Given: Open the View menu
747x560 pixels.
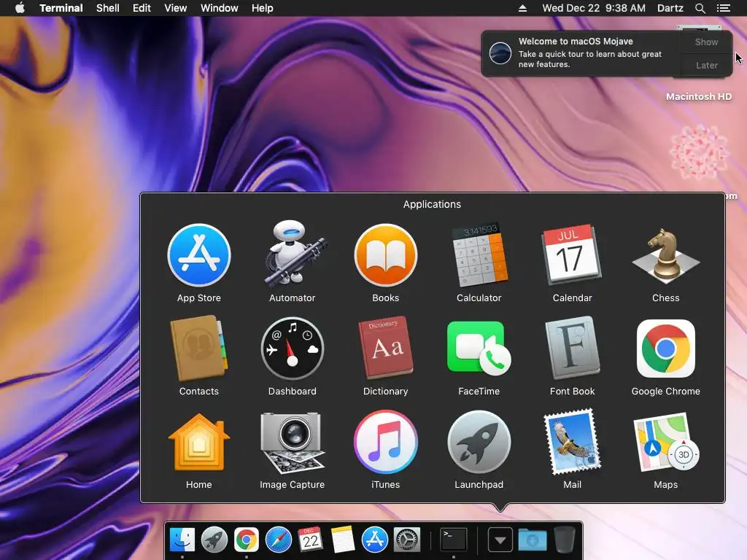Looking at the screenshot, I should [x=175, y=8].
